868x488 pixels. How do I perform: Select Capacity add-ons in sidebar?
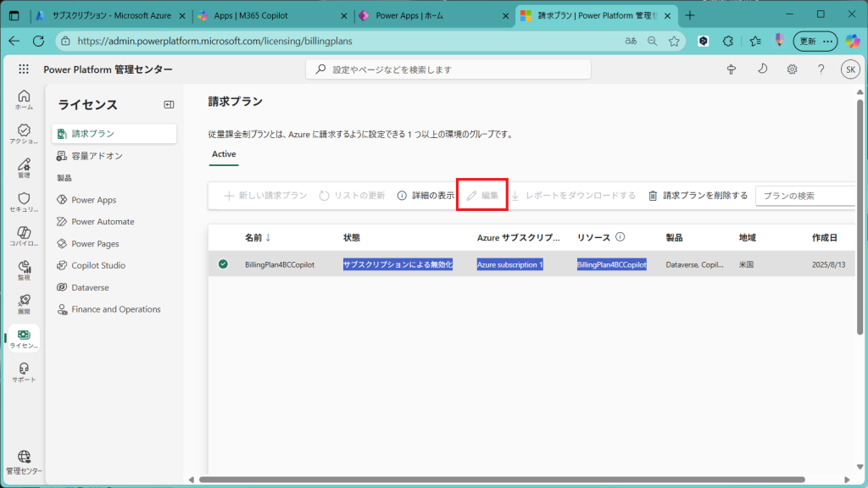pyautogui.click(x=97, y=156)
